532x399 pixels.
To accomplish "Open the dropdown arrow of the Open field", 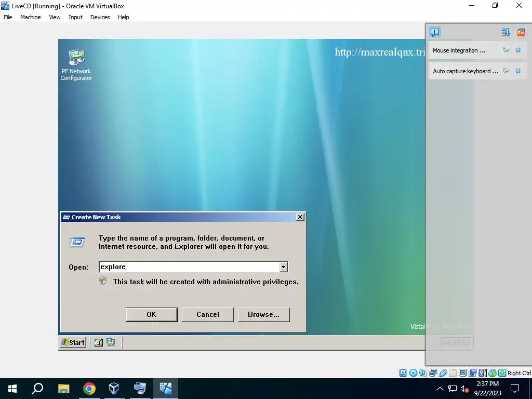I will point(283,267).
